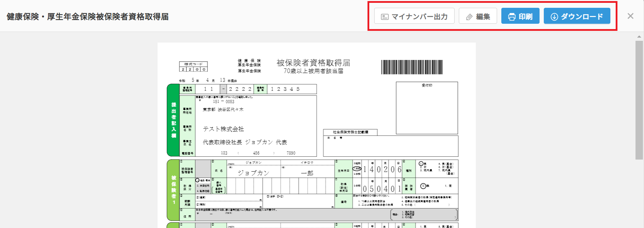Select the circled 男 gender option

pos(421,164)
